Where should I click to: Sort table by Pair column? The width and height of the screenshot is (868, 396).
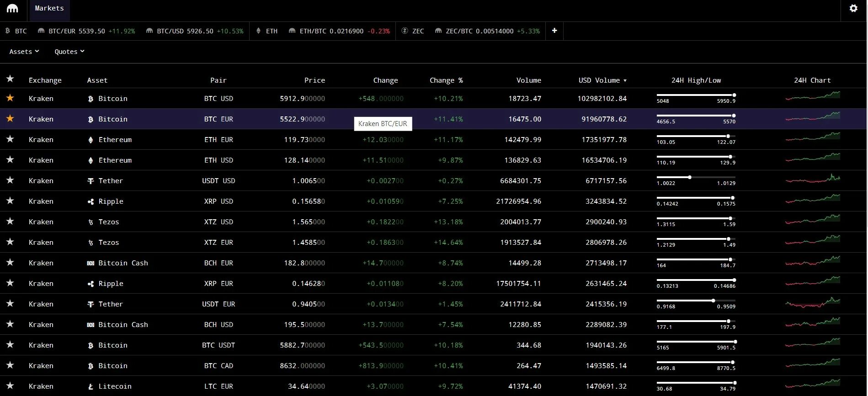click(x=218, y=80)
